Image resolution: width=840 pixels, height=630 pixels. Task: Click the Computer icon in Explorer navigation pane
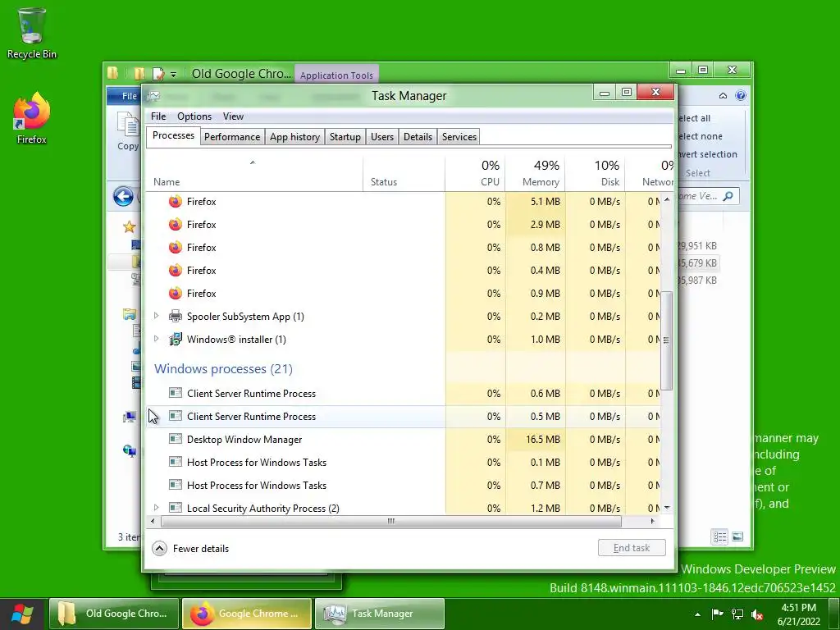pyautogui.click(x=130, y=416)
